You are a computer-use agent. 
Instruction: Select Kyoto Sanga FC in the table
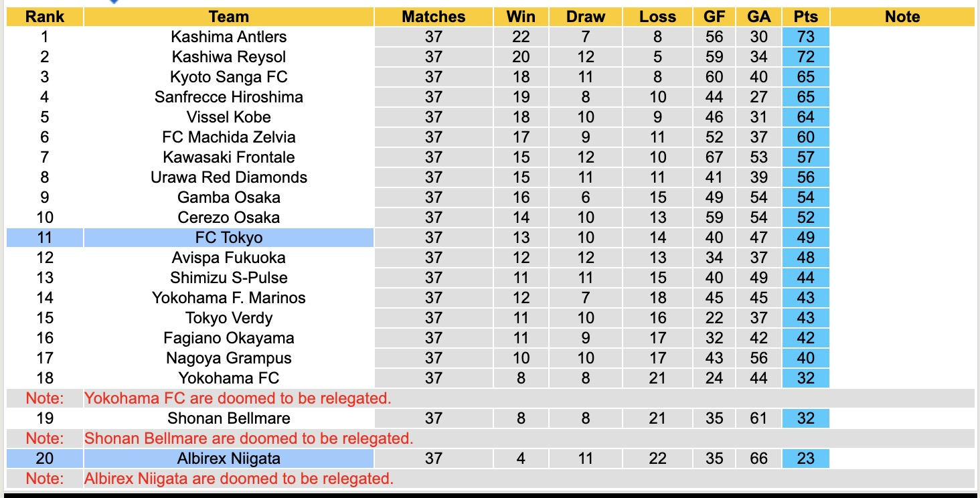pyautogui.click(x=228, y=77)
